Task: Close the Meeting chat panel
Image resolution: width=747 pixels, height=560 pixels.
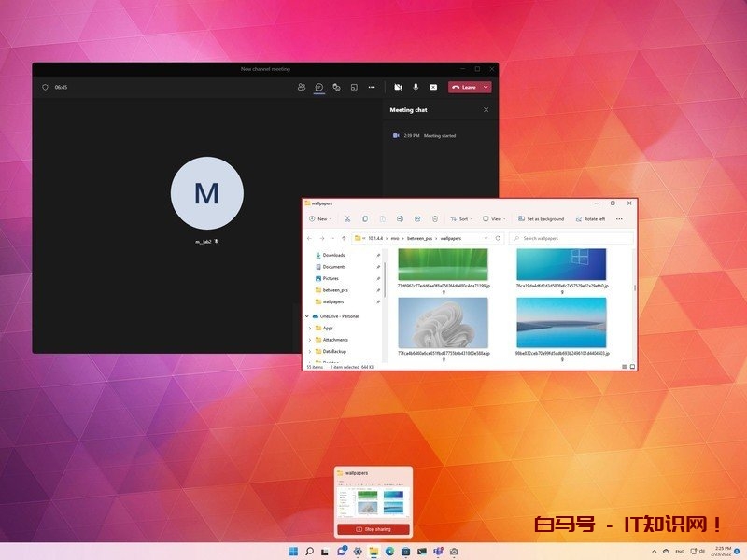Action: pos(486,109)
